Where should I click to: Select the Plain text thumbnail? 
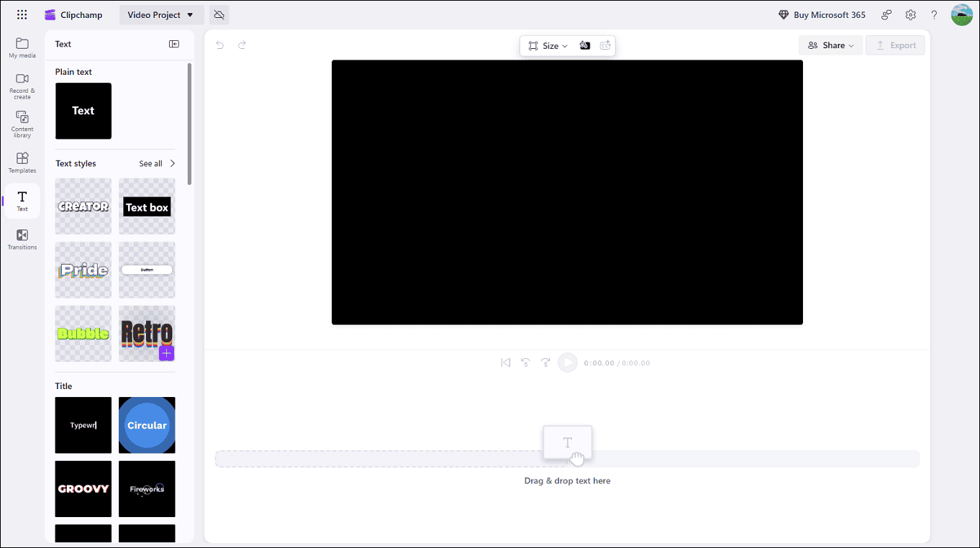pos(83,111)
